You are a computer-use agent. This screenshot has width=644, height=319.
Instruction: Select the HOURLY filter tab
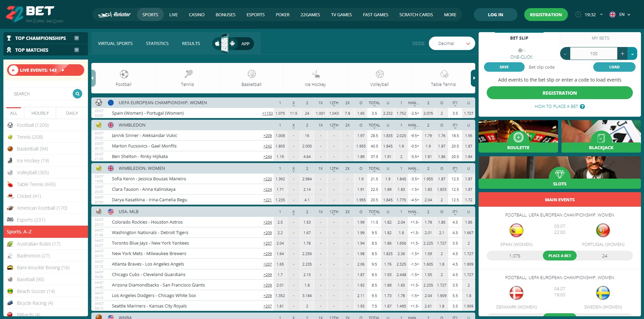40,113
